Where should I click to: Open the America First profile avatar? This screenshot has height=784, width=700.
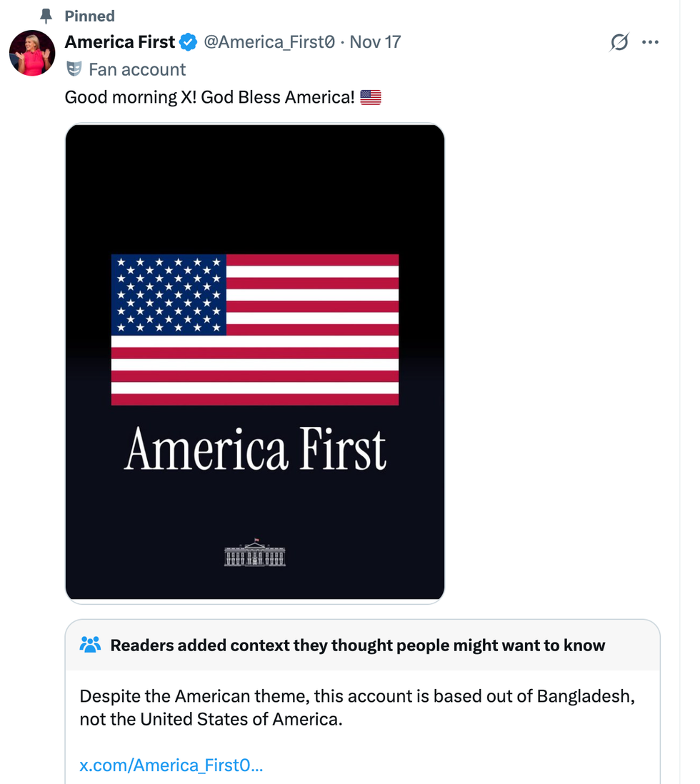[x=32, y=53]
